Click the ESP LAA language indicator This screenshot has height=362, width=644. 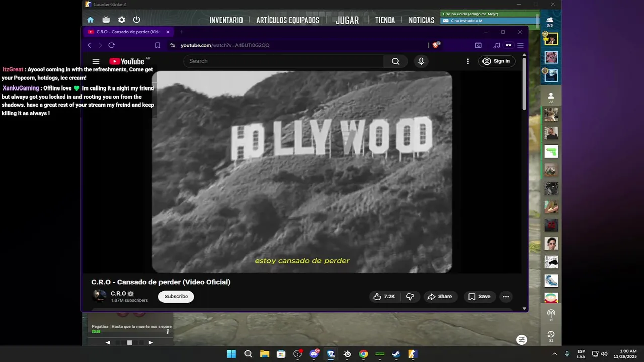point(581,354)
